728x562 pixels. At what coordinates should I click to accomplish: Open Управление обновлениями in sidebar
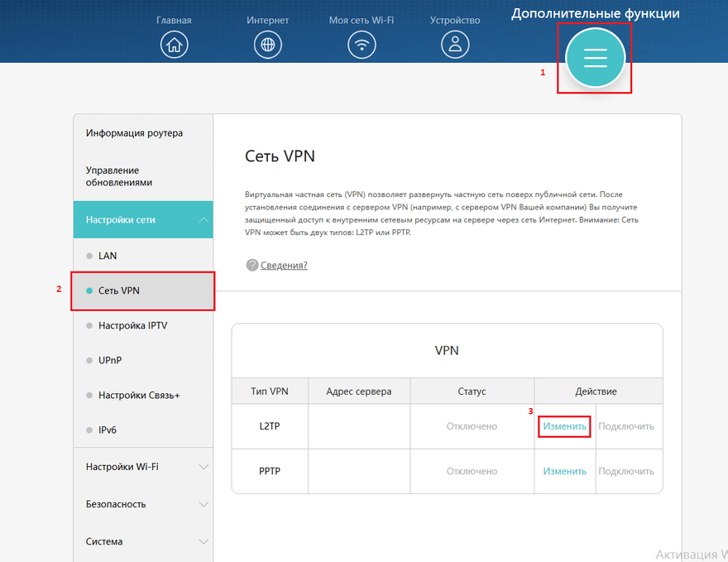119,175
